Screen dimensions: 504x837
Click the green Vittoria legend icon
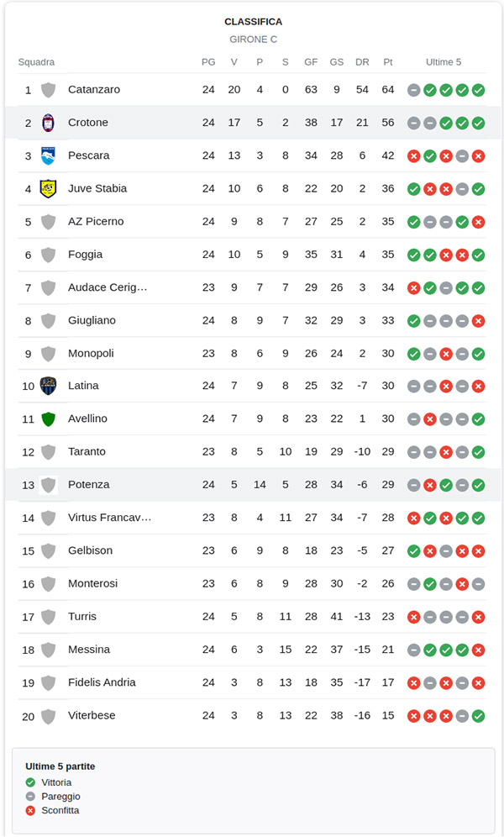click(x=31, y=782)
